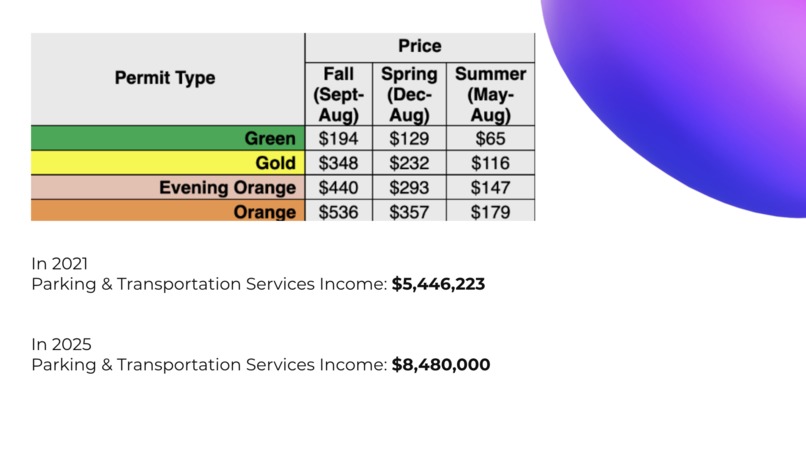Select the $293 Evening Orange spring price
806x452 pixels.
coord(409,188)
